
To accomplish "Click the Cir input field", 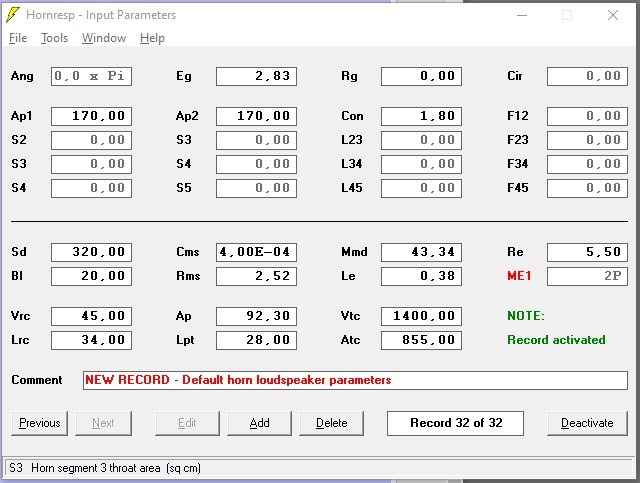I will coord(587,76).
